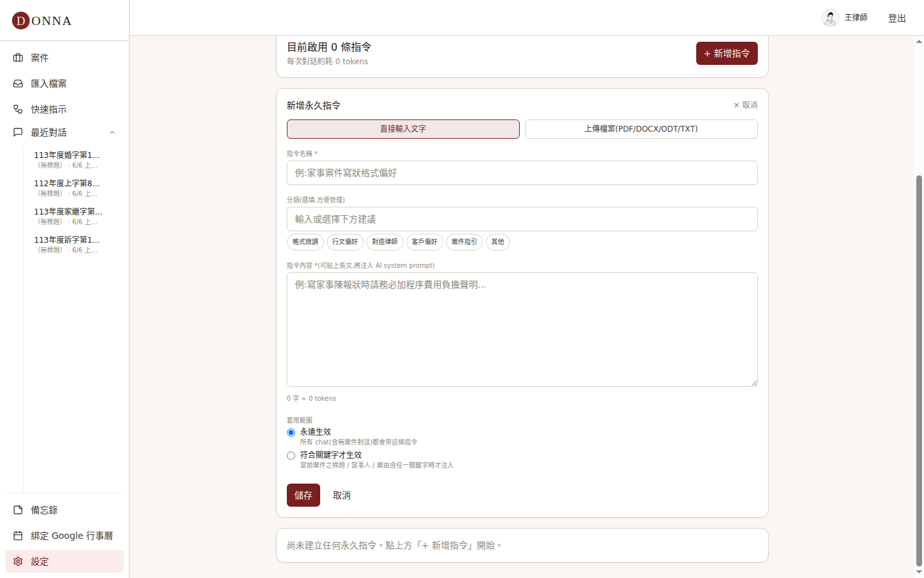Click the 取消 button beside 儲存
The width and height of the screenshot is (924, 578).
342,495
